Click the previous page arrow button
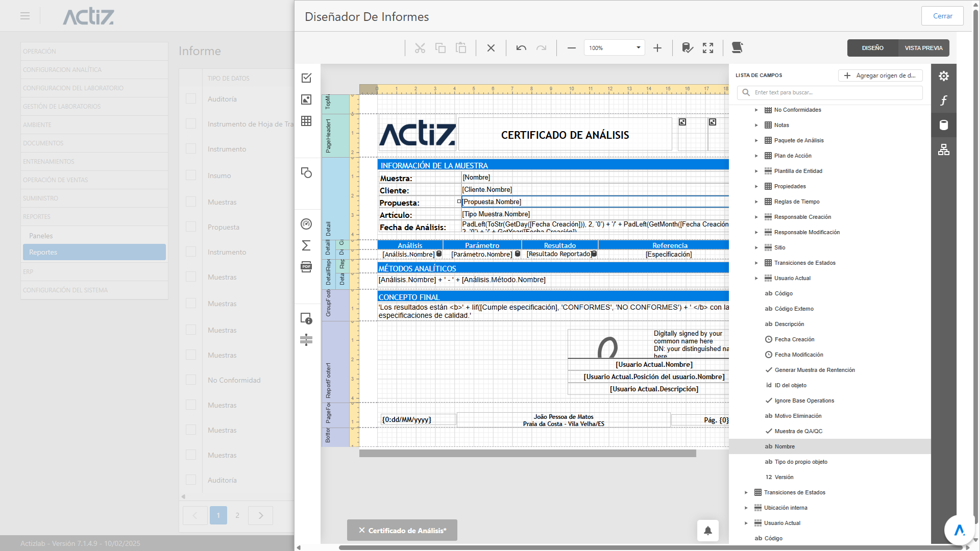 (195, 515)
